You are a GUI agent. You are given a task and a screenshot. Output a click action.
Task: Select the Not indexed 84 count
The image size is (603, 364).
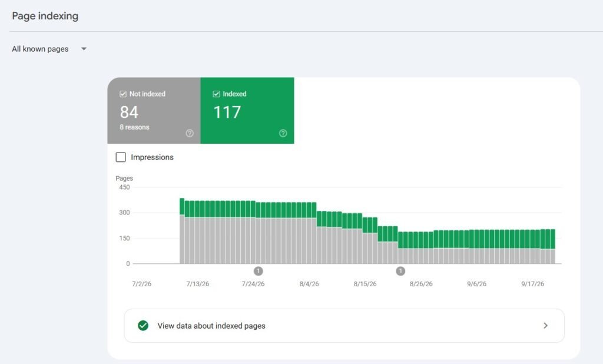[129, 112]
